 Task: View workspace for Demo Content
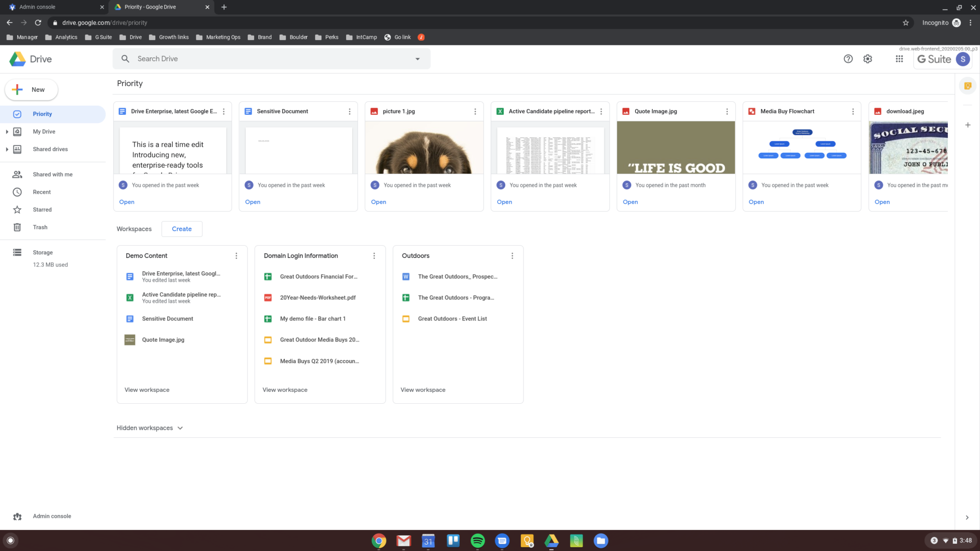point(147,390)
